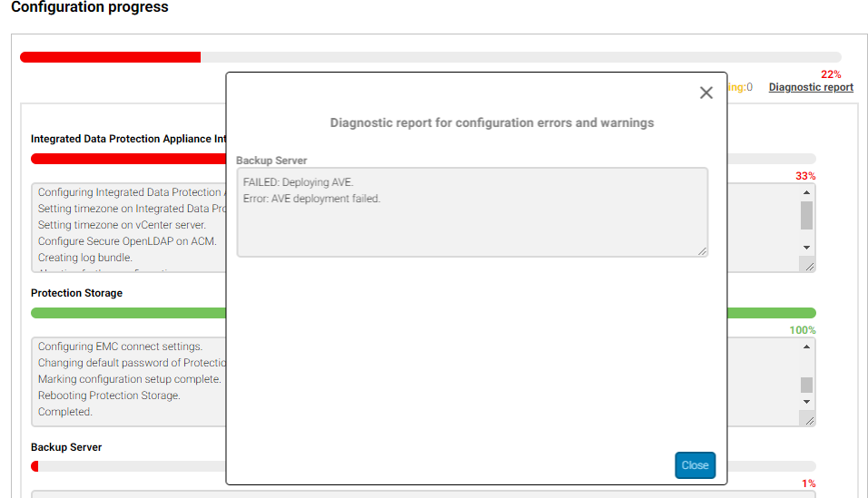Click scroll down arrow in Protection Storage log
Image resolution: width=868 pixels, height=498 pixels.
pos(806,402)
